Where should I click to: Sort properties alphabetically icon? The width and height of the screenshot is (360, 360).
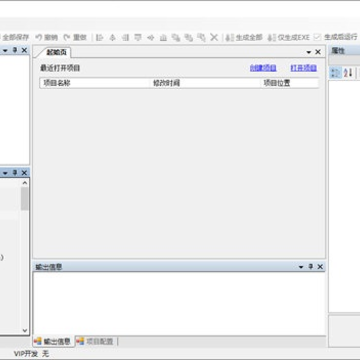click(x=348, y=73)
